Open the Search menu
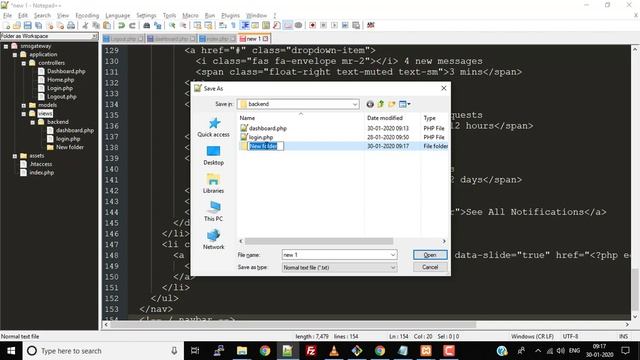Viewport: 640px width, 360px height. [x=42, y=16]
